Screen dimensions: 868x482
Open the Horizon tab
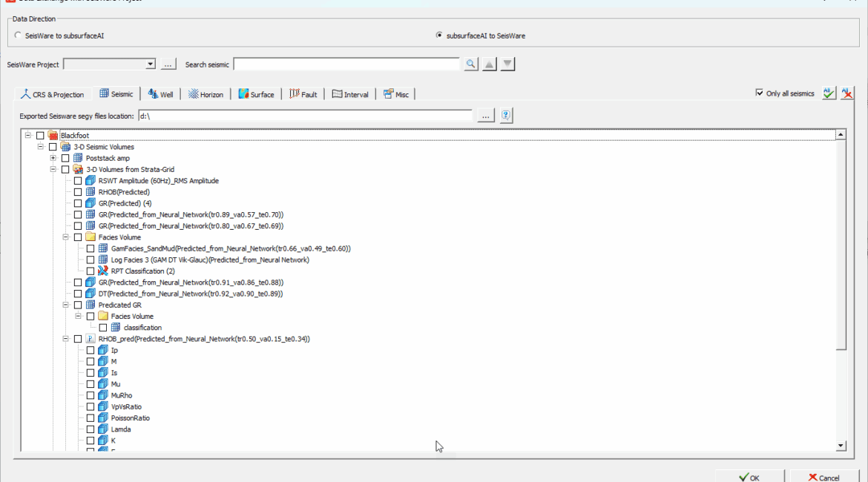(x=206, y=94)
